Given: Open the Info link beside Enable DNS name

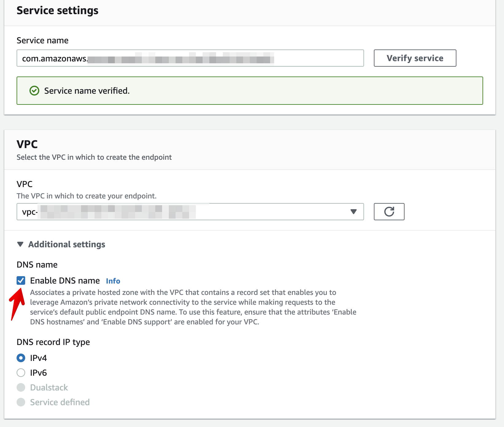Looking at the screenshot, I should click(113, 281).
